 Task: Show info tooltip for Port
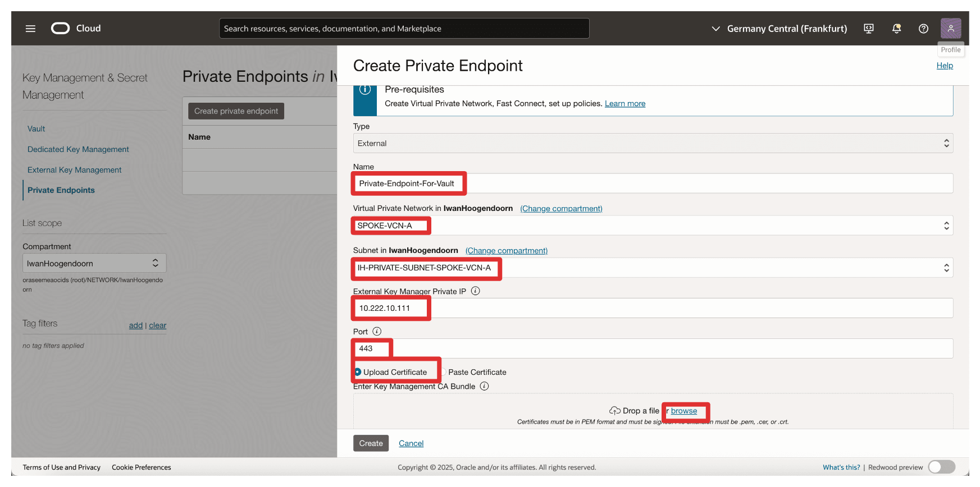[x=377, y=332]
